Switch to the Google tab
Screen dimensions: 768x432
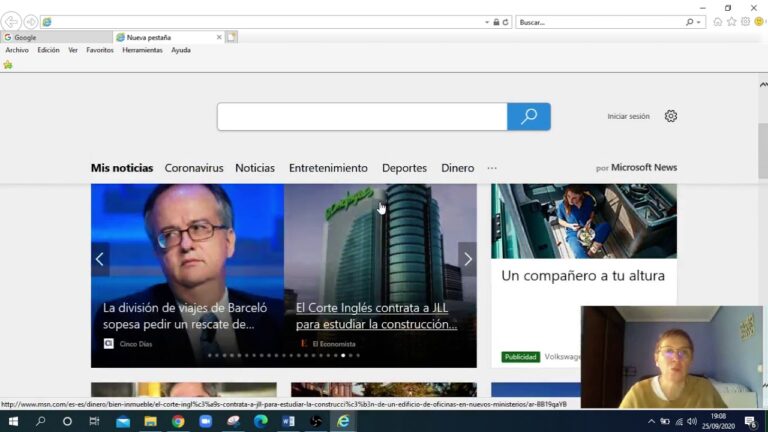56,37
